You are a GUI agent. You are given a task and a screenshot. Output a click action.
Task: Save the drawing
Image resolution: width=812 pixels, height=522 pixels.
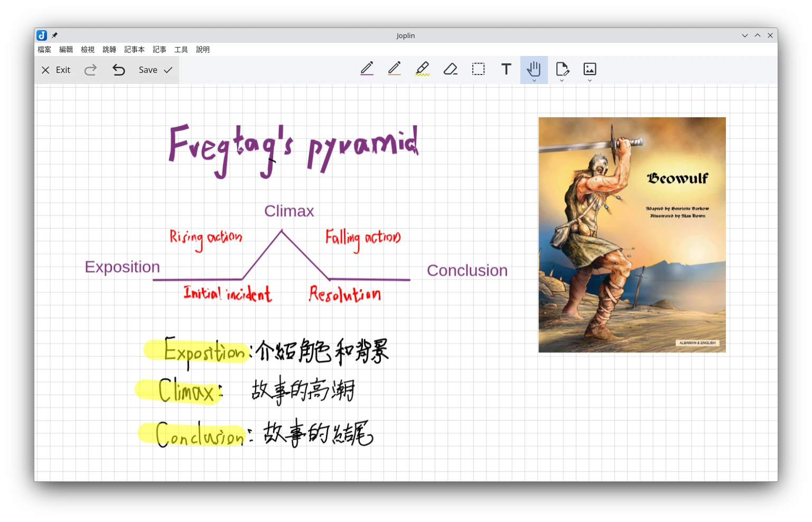[x=155, y=70]
